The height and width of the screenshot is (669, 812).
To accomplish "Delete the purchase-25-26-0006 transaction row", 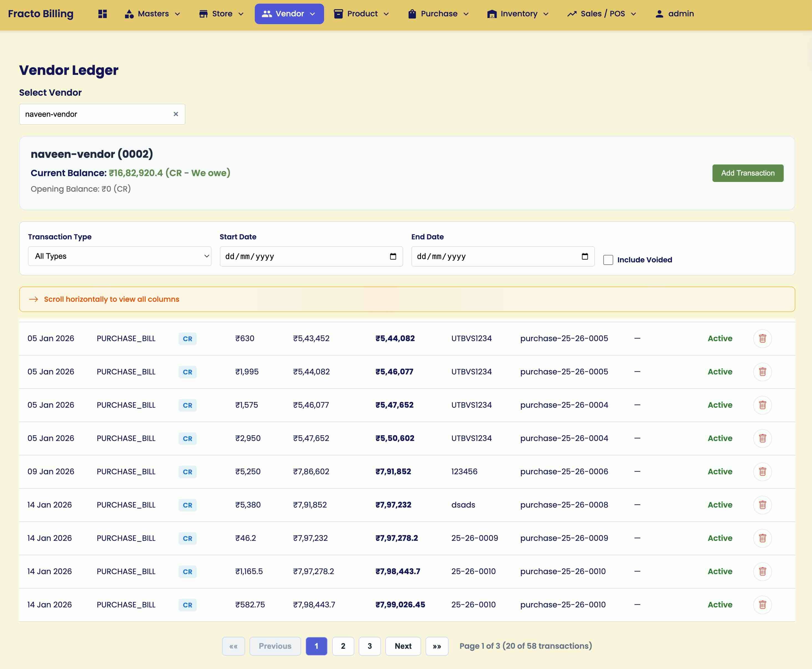I will pyautogui.click(x=762, y=472).
